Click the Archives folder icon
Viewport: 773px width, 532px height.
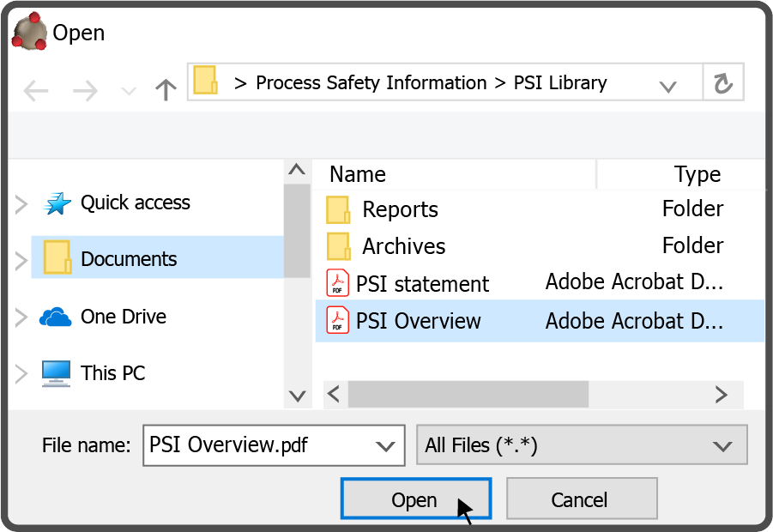pos(338,246)
